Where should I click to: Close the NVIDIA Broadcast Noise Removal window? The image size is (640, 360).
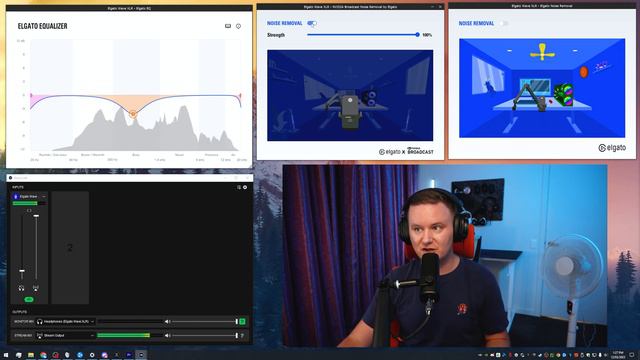click(x=440, y=7)
